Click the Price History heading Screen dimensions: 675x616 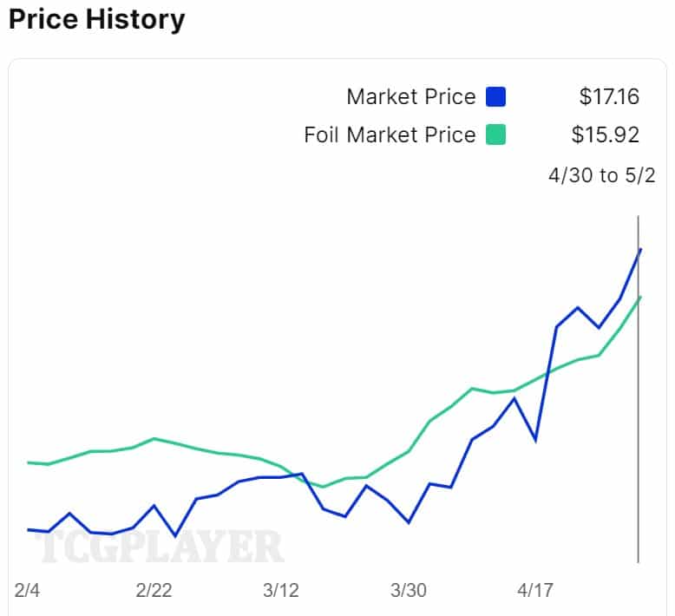[96, 19]
